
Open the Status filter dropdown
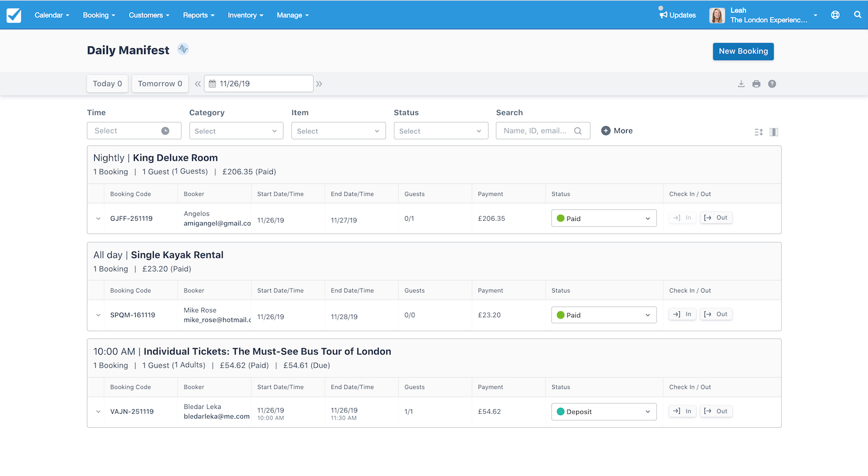[441, 131]
